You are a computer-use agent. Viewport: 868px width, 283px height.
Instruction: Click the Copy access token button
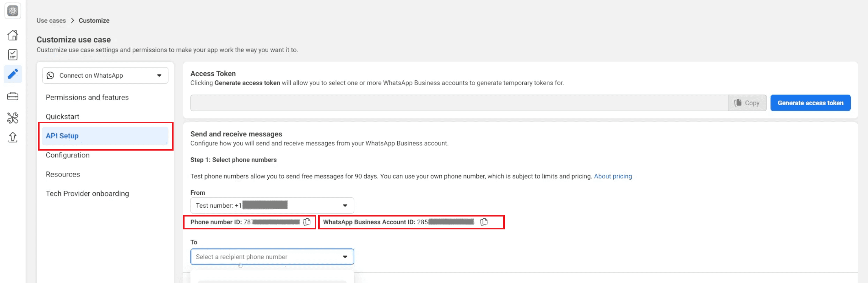[747, 103]
